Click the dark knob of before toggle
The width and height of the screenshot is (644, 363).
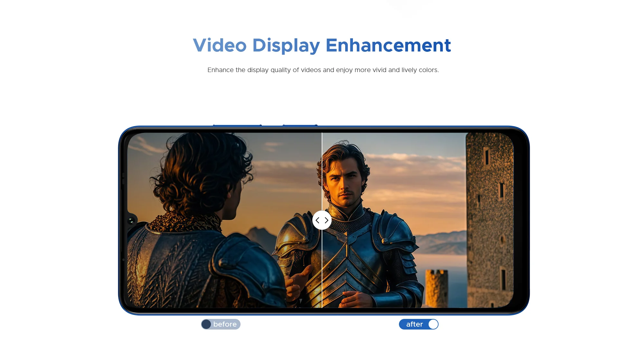point(206,324)
